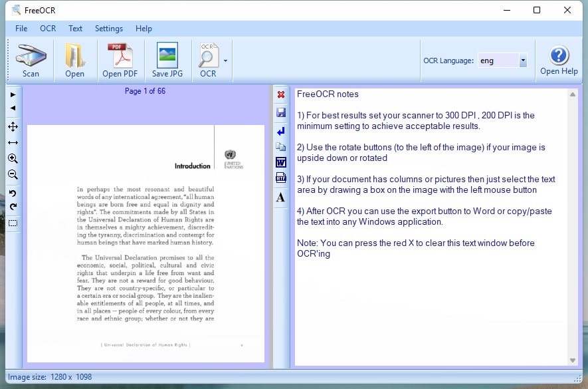This screenshot has height=389, width=588.
Task: Rotate image counterclockwise
Action: (13, 194)
